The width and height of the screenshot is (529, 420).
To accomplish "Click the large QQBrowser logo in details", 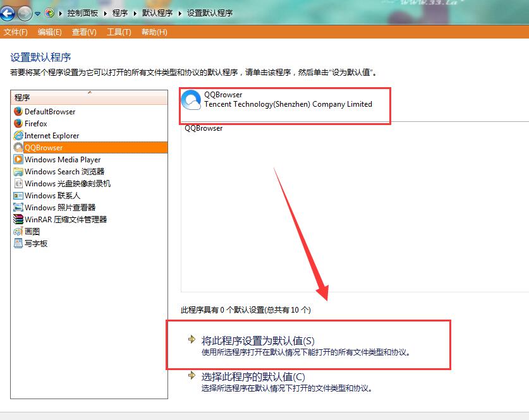I will tap(191, 100).
